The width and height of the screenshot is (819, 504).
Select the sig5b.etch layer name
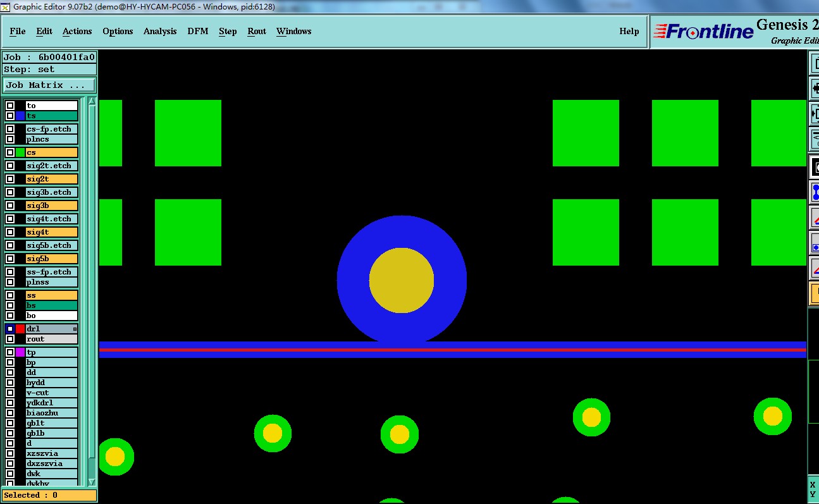coord(52,245)
